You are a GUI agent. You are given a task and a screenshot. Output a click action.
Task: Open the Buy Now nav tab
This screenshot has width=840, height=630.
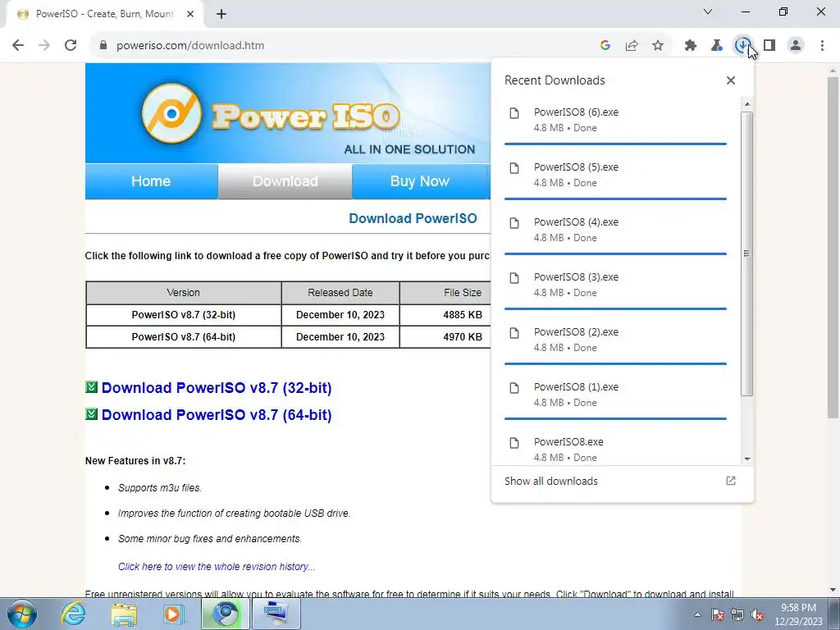(419, 181)
